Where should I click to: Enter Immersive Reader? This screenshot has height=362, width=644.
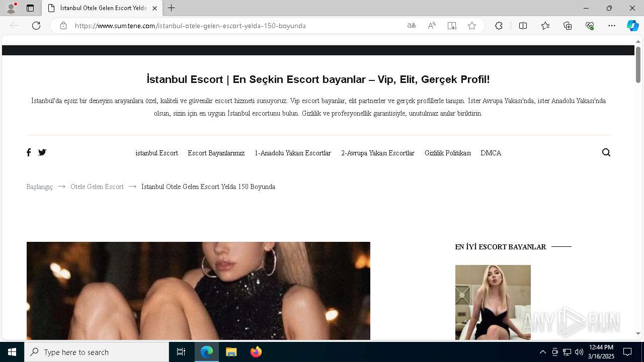[452, 26]
